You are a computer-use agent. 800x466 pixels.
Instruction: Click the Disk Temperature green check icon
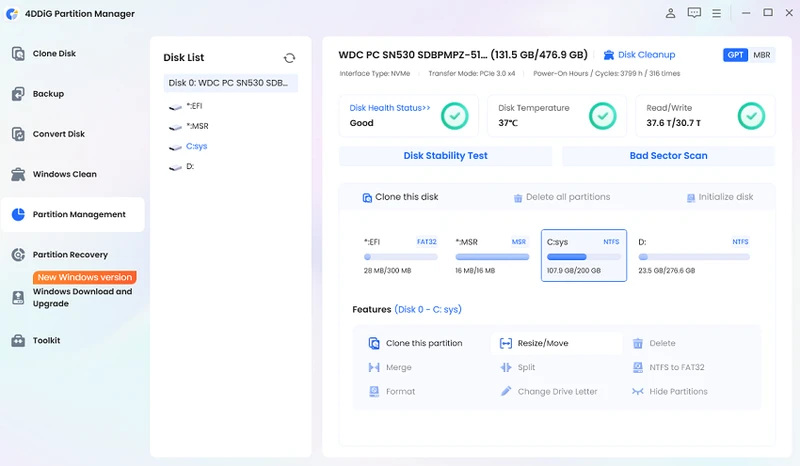click(603, 116)
